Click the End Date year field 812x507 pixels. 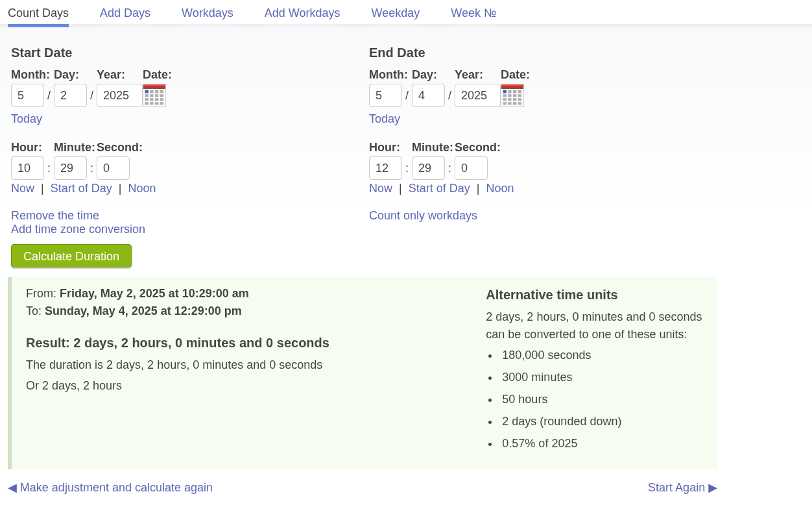[x=477, y=95]
